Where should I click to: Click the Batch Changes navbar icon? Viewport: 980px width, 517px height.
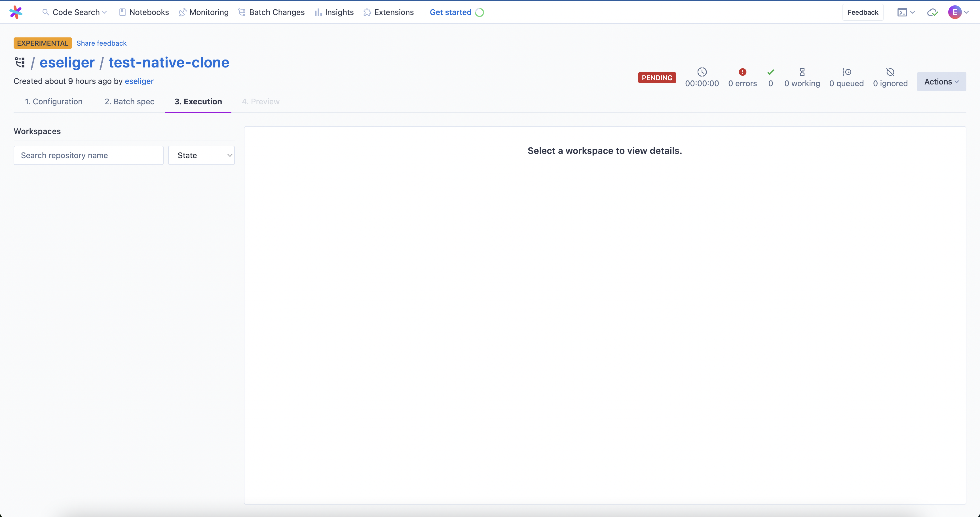click(242, 12)
